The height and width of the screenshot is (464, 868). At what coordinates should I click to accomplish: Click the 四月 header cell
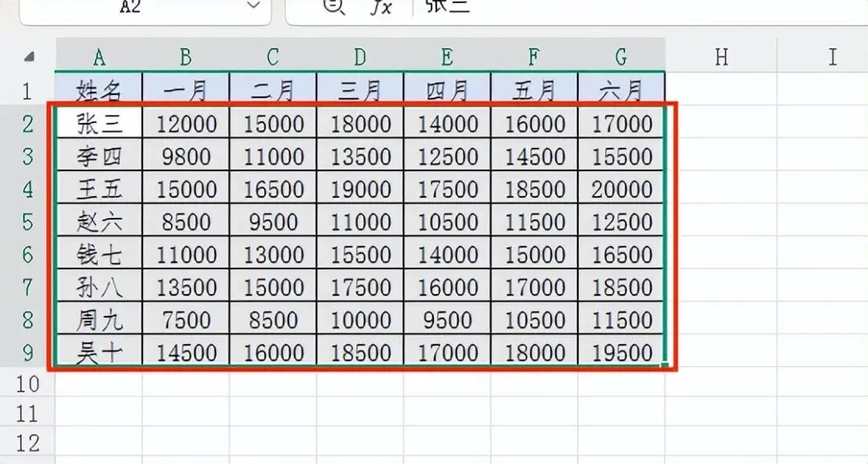[x=448, y=88]
